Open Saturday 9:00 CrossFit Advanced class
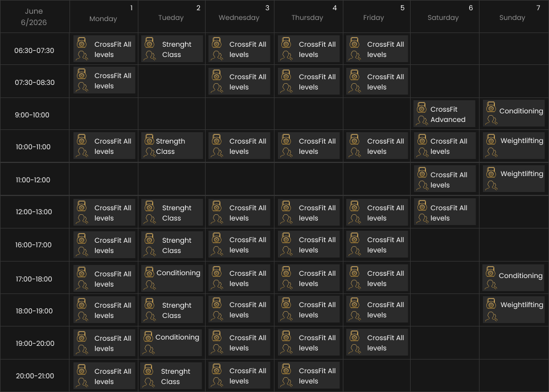The height and width of the screenshot is (392, 549). tap(444, 114)
